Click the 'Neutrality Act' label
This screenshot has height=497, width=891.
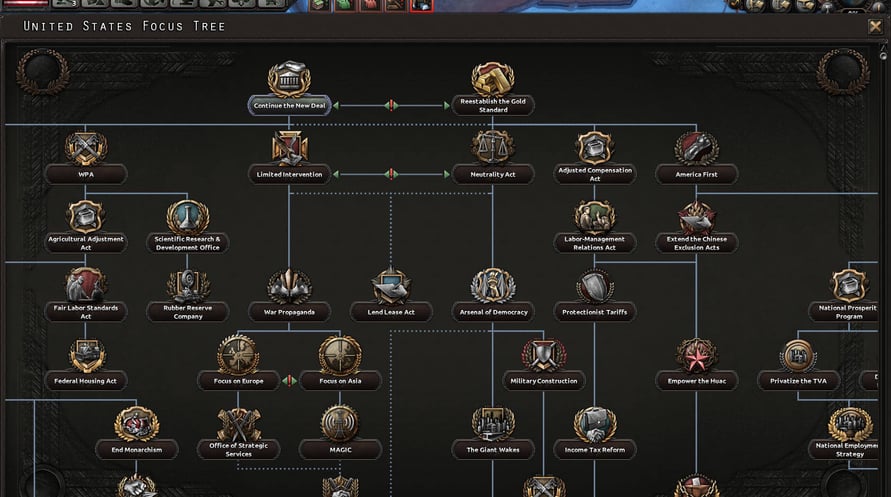coord(493,174)
